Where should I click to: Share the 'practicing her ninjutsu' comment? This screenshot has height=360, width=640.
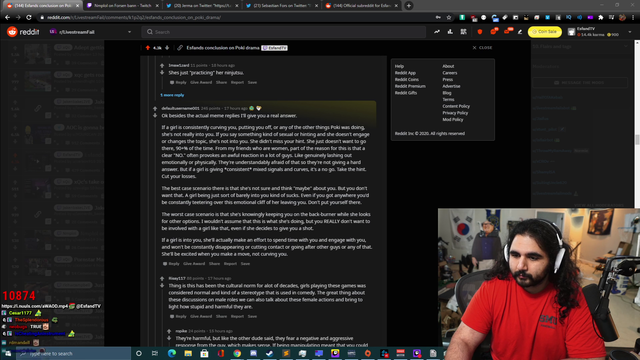coord(221,82)
